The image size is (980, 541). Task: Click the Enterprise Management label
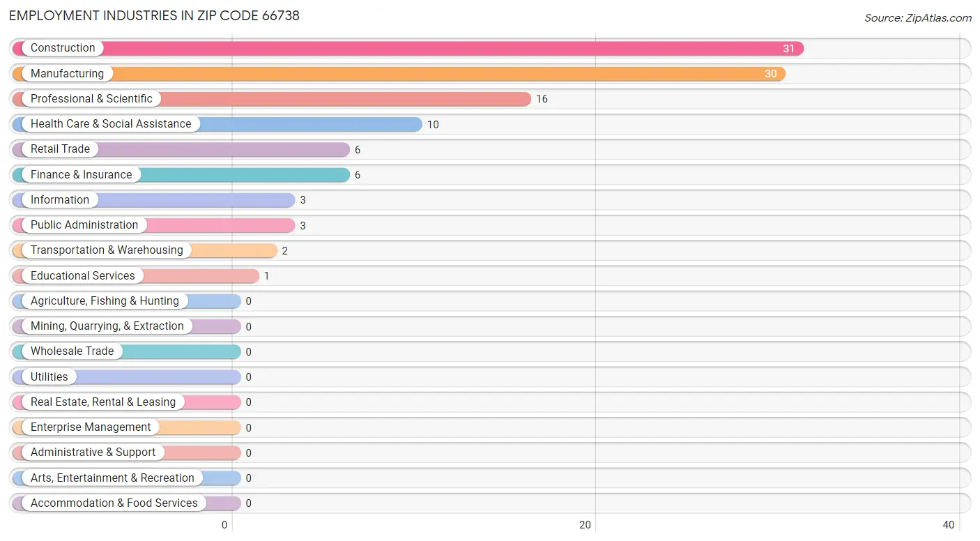(91, 427)
